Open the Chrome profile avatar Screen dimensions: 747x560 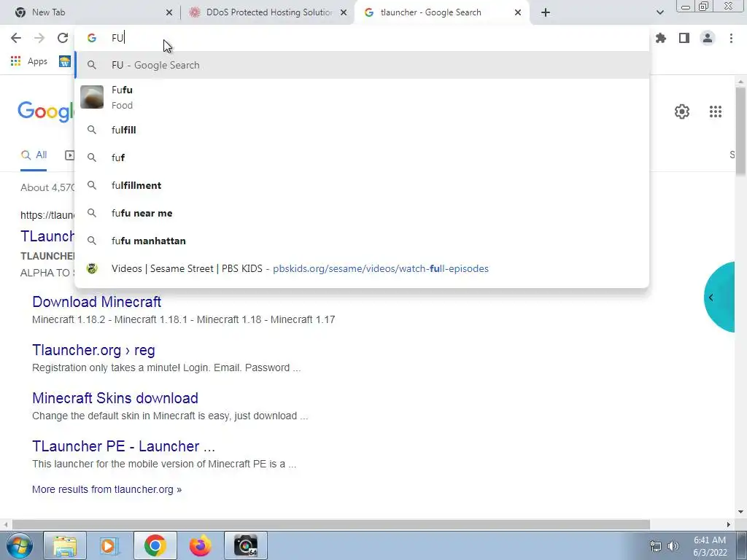[x=708, y=38]
